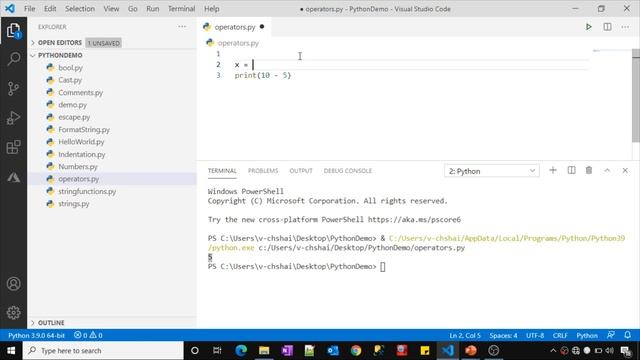Open Explorer Views and More Actions ellipsis

(x=182, y=27)
